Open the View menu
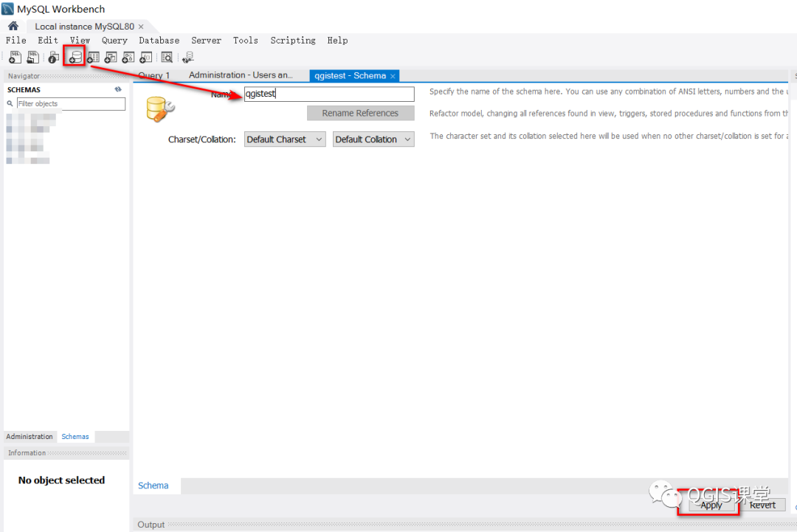The height and width of the screenshot is (532, 797). pyautogui.click(x=80, y=40)
